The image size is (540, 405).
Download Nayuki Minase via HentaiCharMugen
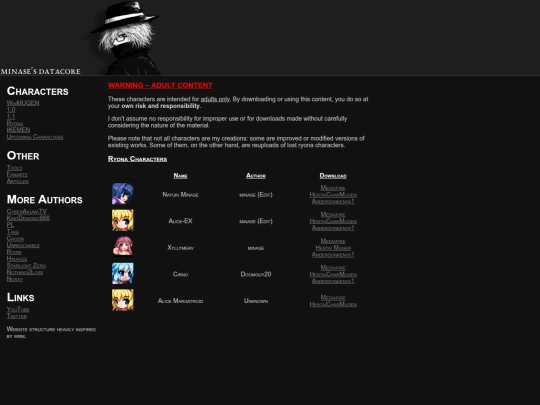point(333,195)
